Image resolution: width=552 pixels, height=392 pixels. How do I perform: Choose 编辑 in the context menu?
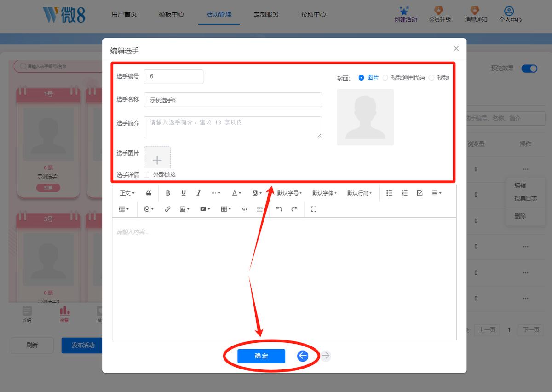coord(520,185)
